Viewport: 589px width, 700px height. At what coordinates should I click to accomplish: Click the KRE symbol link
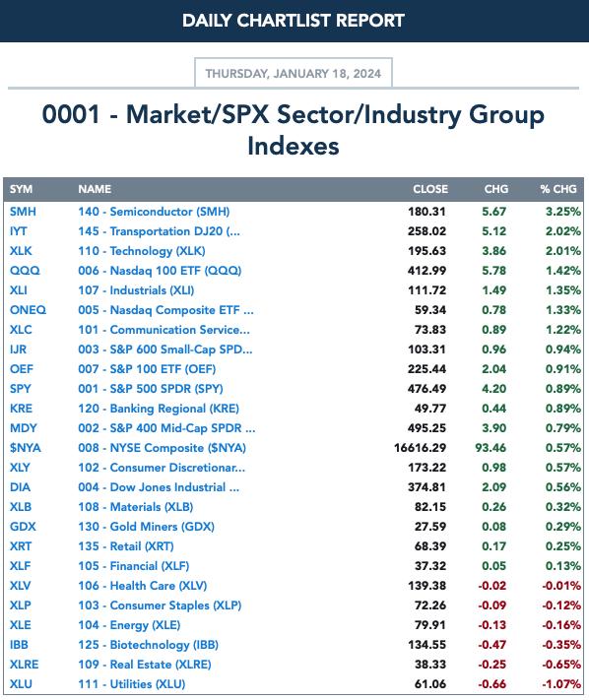21,409
